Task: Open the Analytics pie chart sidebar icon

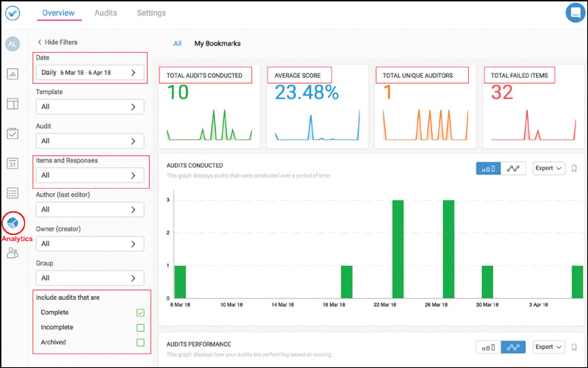Action: [12, 223]
